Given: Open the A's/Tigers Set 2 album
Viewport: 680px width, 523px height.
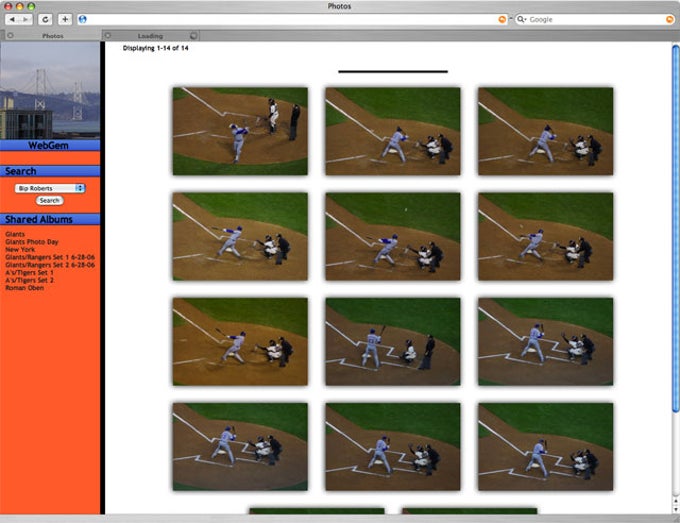Looking at the screenshot, I should [x=29, y=280].
